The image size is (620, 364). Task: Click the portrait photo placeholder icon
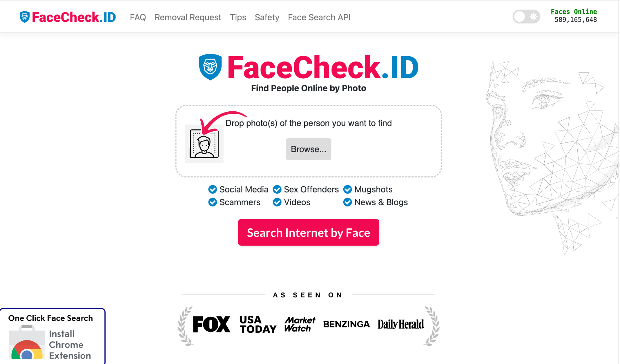pos(204,144)
